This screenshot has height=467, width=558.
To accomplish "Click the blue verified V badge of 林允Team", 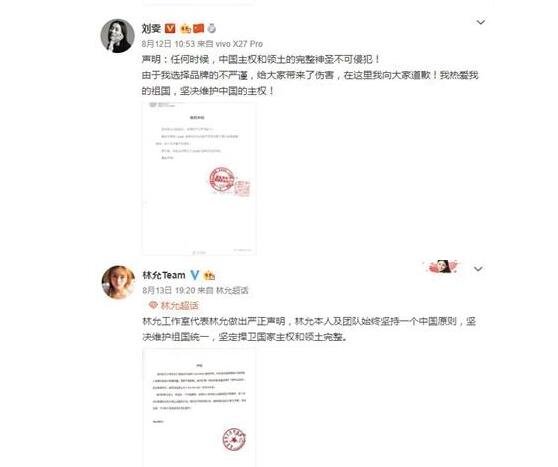I will [x=195, y=275].
